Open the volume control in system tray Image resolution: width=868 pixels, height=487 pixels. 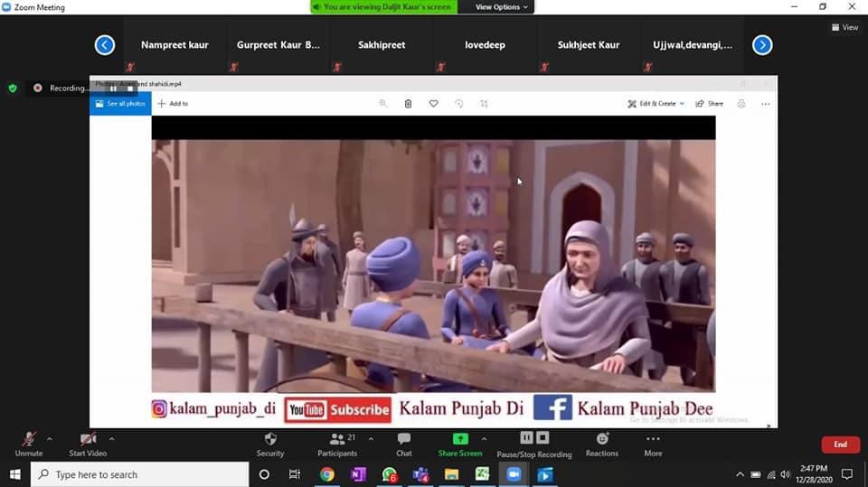pos(786,474)
